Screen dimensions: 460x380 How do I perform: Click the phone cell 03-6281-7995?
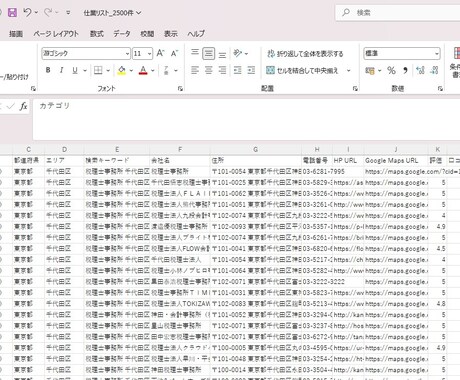(317, 171)
